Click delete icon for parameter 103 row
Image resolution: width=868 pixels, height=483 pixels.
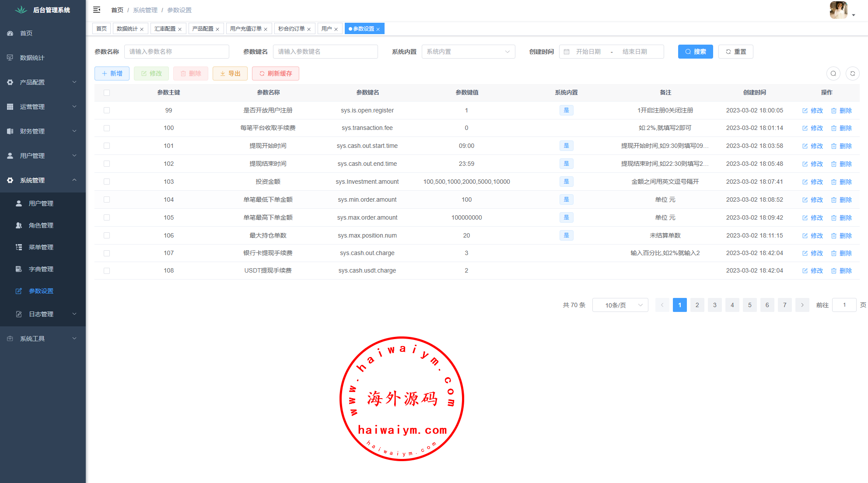(834, 182)
